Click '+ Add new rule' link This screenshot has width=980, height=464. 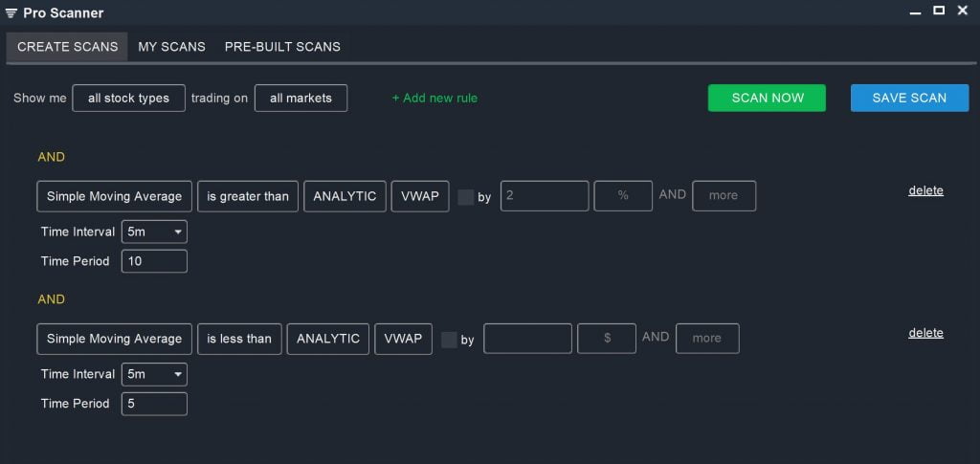(x=434, y=98)
